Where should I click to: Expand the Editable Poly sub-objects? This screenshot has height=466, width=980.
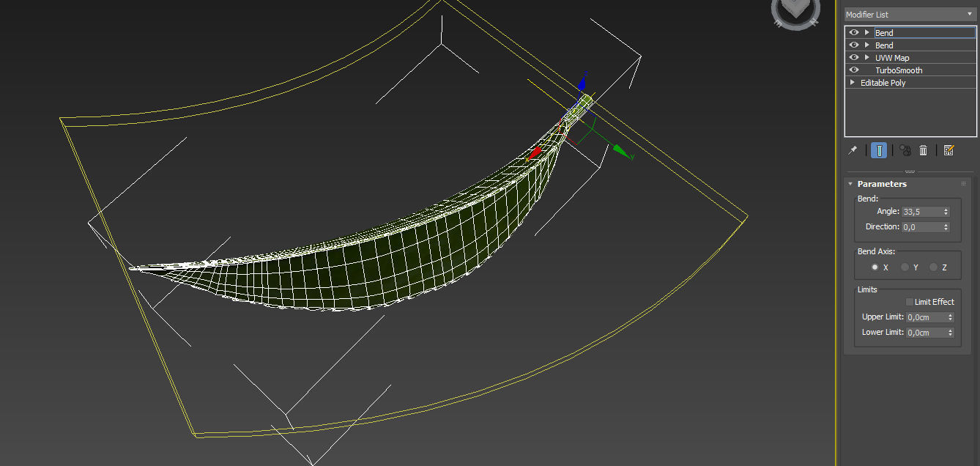point(852,82)
